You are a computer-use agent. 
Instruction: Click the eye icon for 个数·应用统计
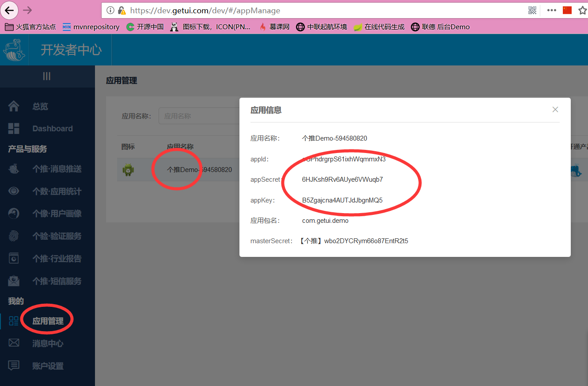click(x=14, y=191)
